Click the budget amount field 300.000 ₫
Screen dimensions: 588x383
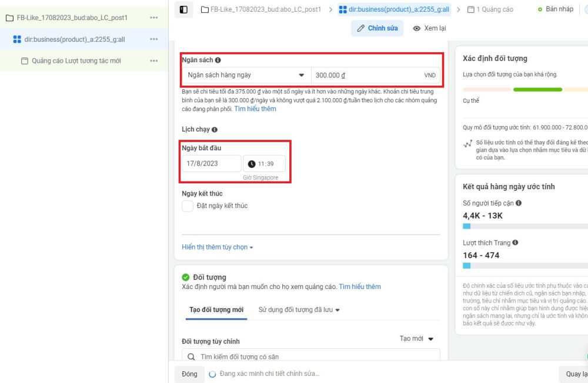(x=376, y=75)
